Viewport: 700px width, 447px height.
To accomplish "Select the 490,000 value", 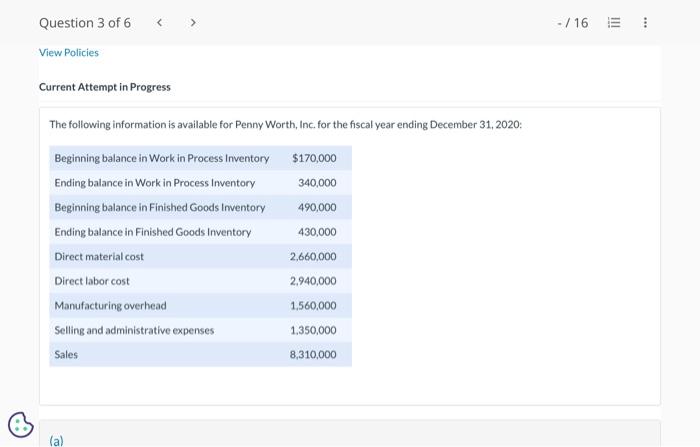I will 317,207.
